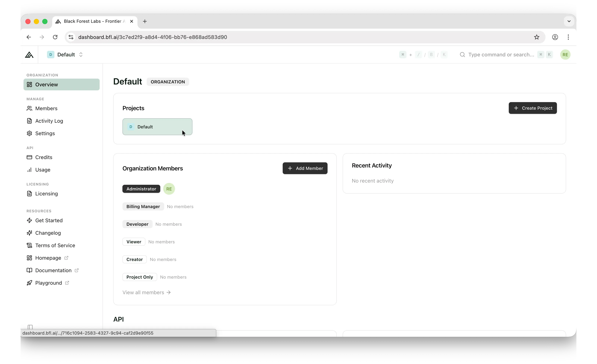
Task: Click the Add Member button
Action: [x=305, y=168]
